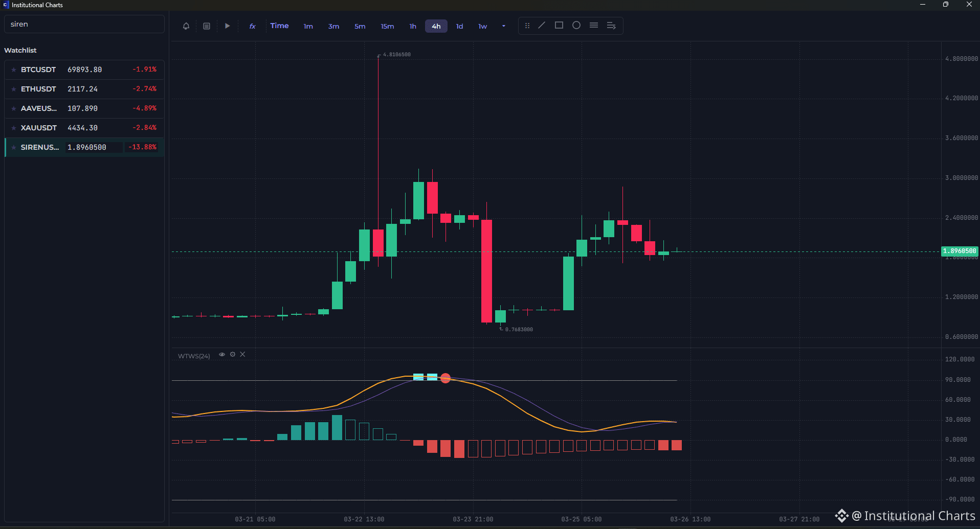
Task: Open the Time settings
Action: [279, 26]
